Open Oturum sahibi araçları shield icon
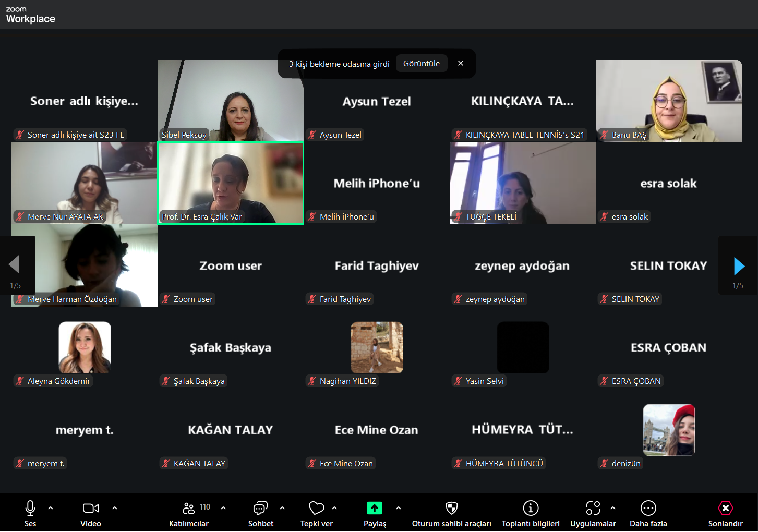Image resolution: width=758 pixels, height=532 pixels. (452, 508)
